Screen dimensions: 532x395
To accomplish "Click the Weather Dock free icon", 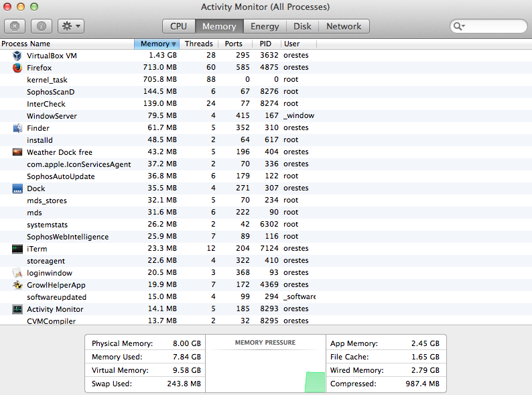I will pos(17,152).
